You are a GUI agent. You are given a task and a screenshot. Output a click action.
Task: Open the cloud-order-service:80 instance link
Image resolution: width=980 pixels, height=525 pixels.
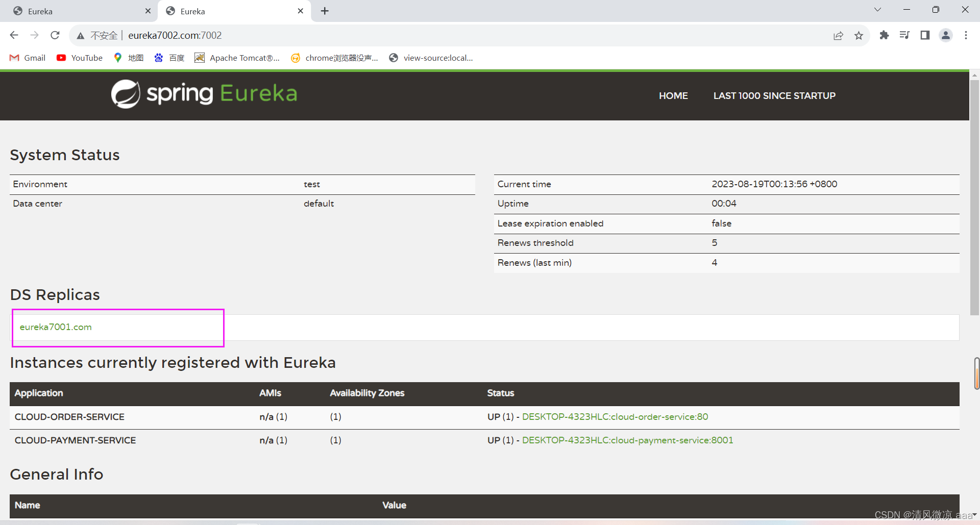615,417
